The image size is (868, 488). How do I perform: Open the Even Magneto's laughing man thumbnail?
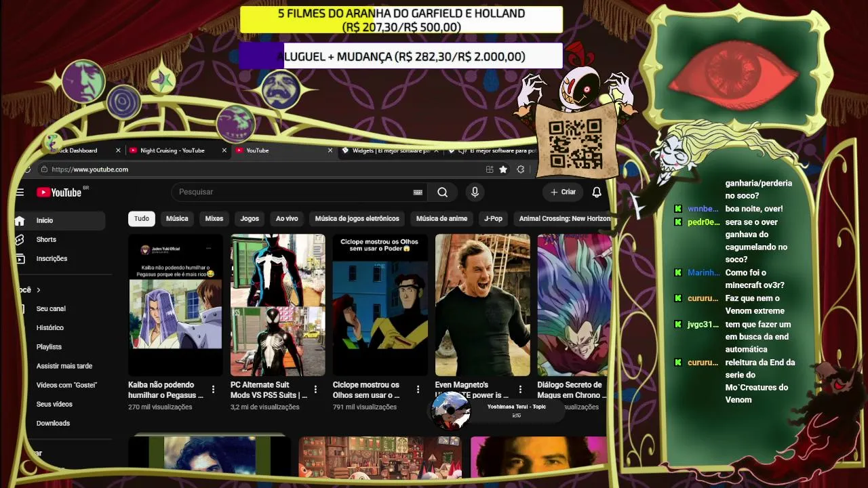[483, 305]
